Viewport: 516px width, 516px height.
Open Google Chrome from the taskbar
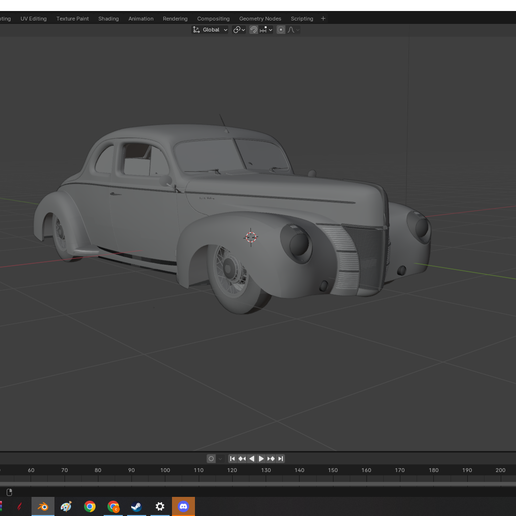tap(90, 506)
